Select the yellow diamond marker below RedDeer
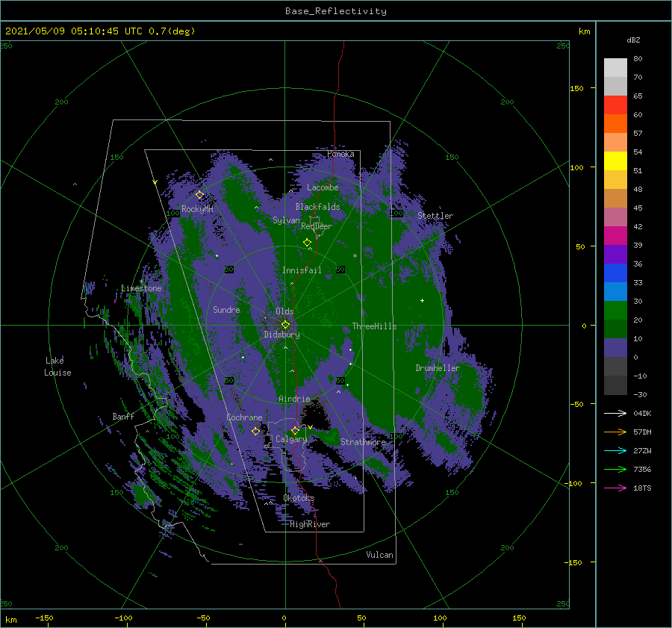 307,243
